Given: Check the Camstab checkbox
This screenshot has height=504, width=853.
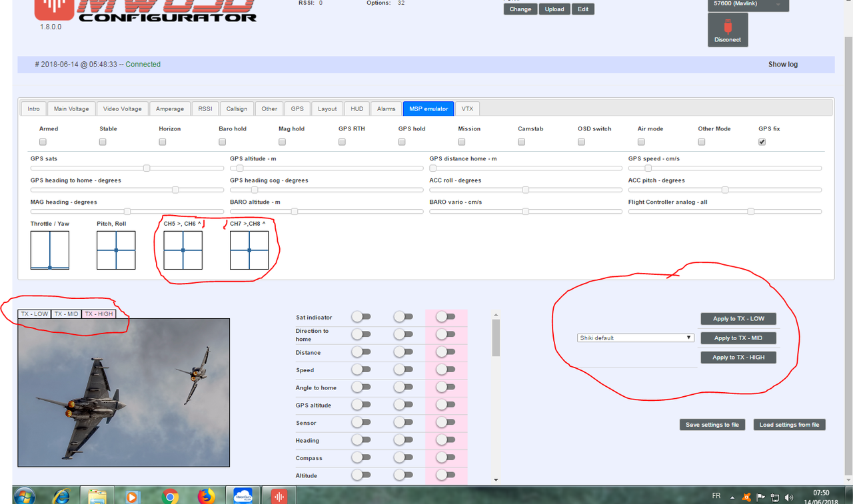Looking at the screenshot, I should pyautogui.click(x=521, y=142).
